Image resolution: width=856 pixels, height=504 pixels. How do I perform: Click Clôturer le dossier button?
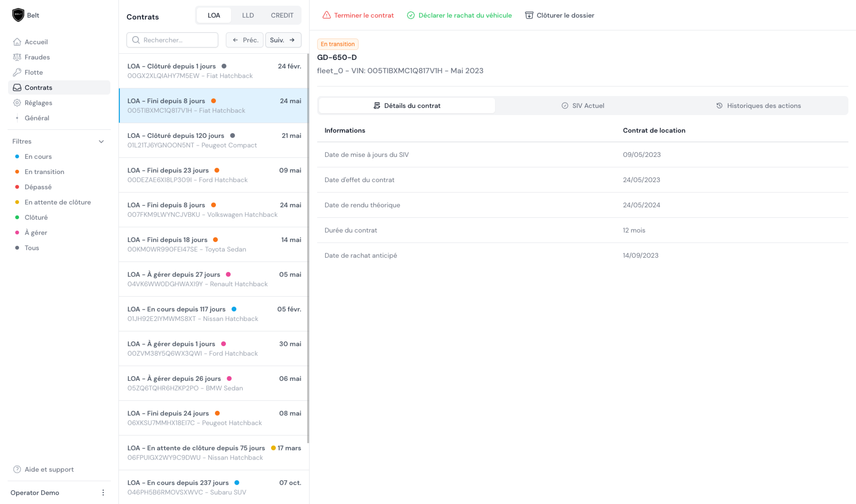[560, 15]
